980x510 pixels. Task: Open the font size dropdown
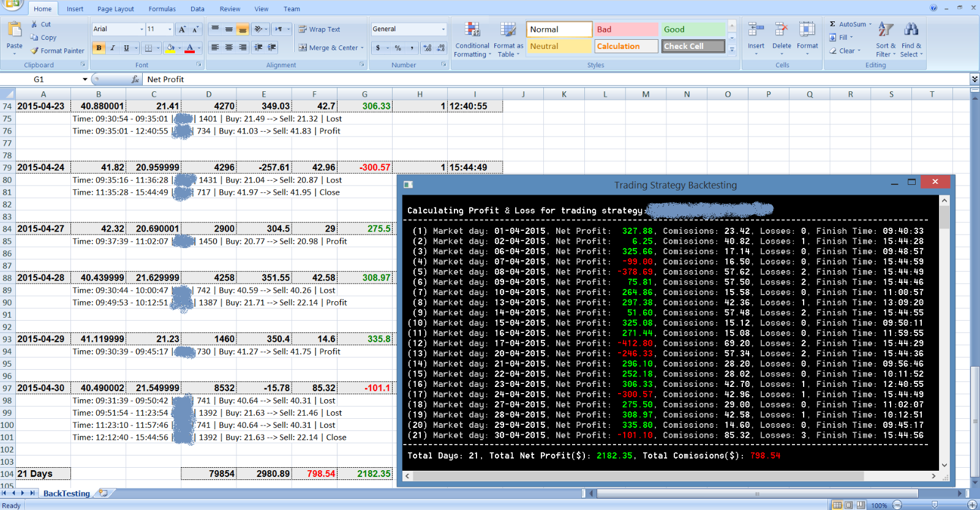click(170, 29)
